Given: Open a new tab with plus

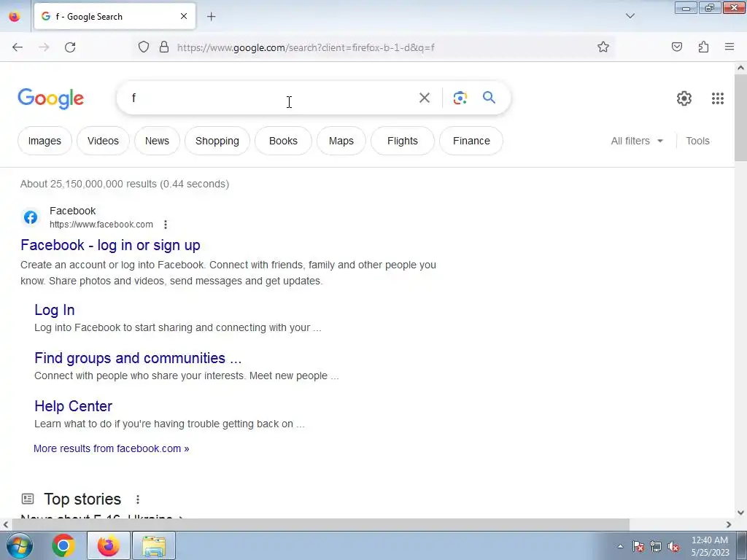Looking at the screenshot, I should click(x=211, y=17).
